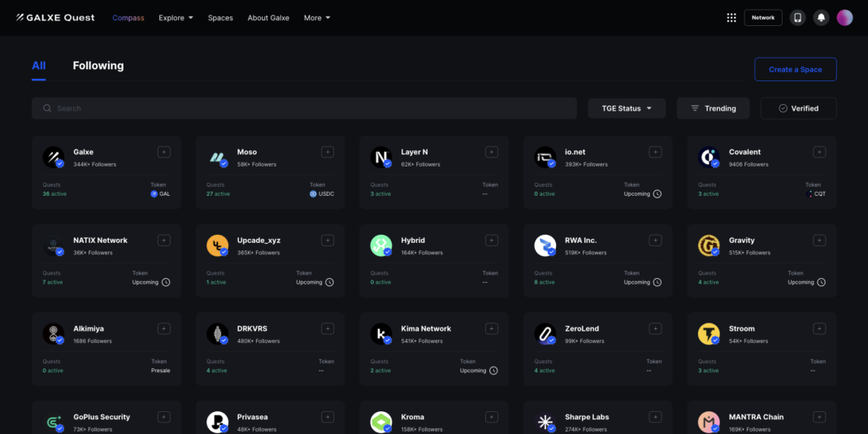The height and width of the screenshot is (434, 868).
Task: Click the user profile avatar
Action: tap(844, 18)
